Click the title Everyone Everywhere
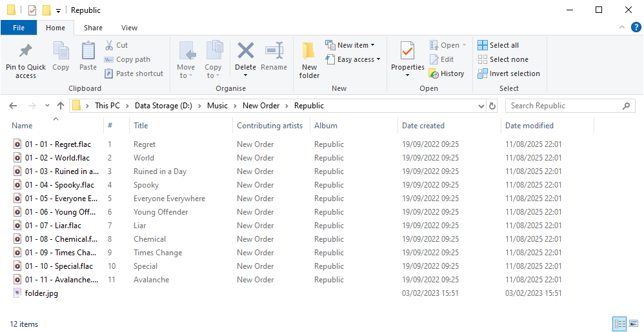This screenshot has width=644, height=332. click(x=169, y=199)
